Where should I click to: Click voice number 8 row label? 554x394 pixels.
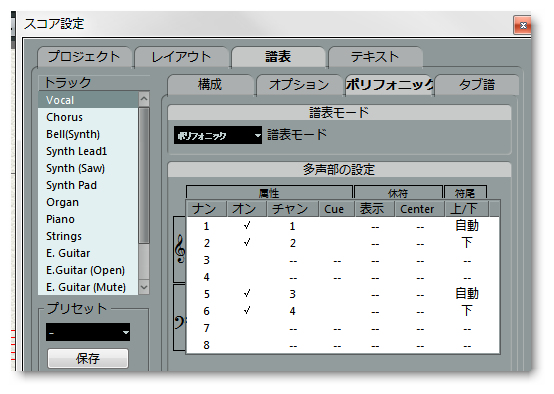pos(206,345)
